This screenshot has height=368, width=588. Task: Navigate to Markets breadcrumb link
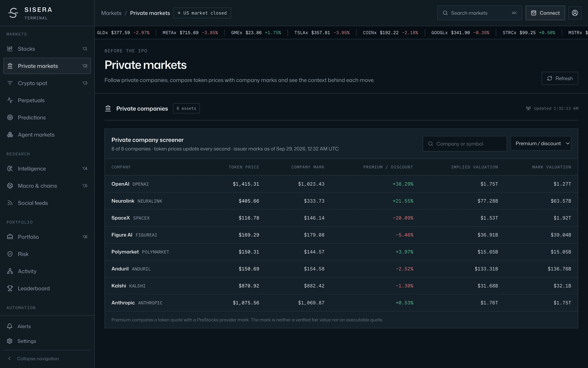click(x=111, y=13)
